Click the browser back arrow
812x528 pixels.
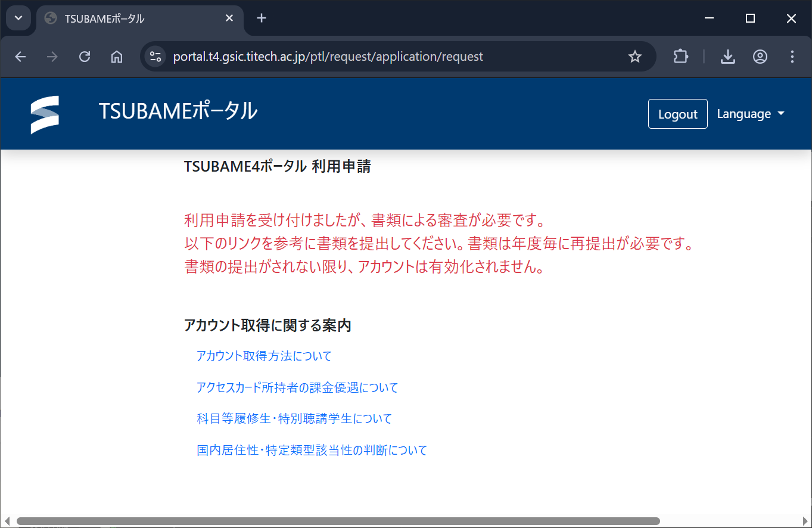[21, 57]
